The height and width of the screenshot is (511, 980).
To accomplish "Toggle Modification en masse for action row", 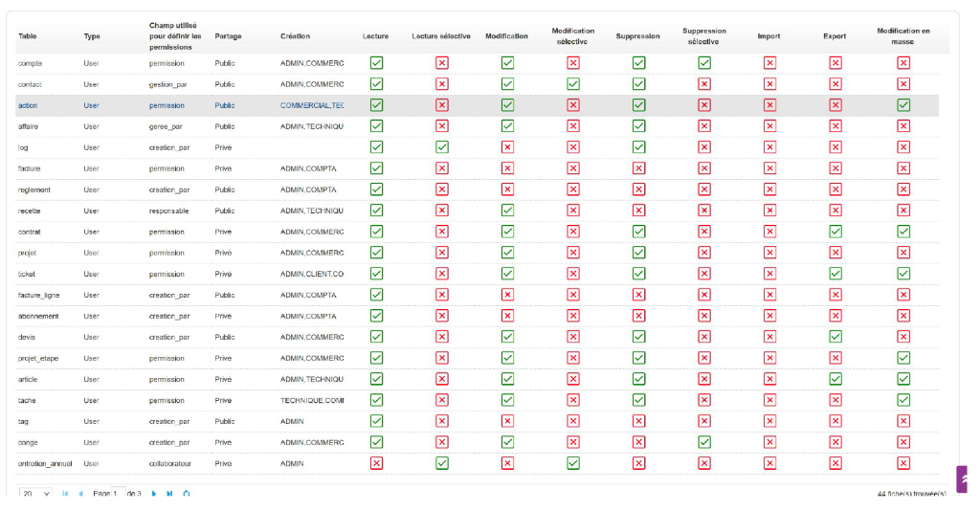I will 902,105.
